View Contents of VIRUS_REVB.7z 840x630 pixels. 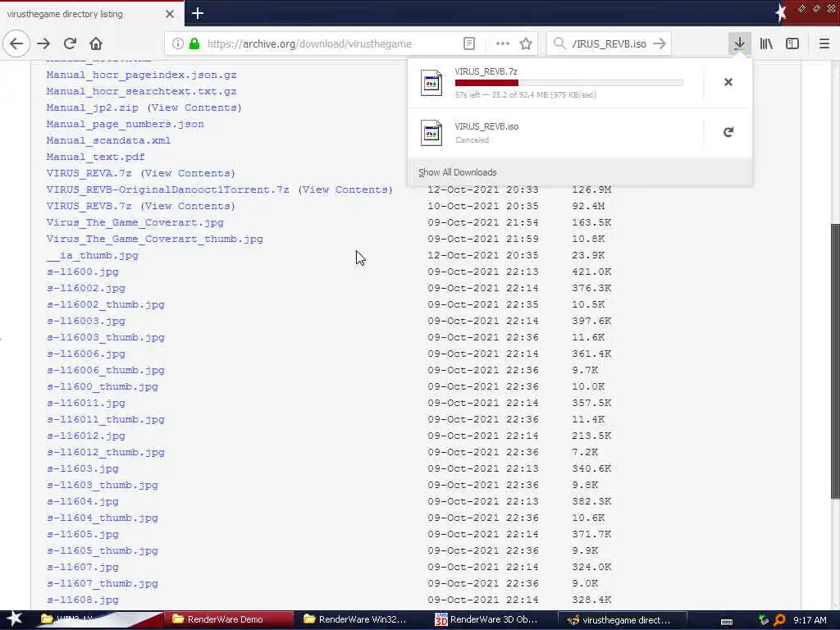click(x=188, y=206)
